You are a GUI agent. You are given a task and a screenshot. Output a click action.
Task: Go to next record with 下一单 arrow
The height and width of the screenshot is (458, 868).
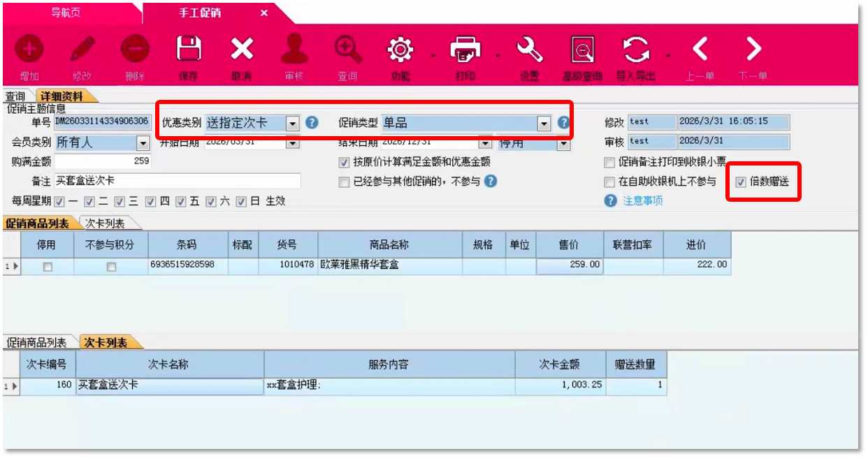(x=753, y=50)
